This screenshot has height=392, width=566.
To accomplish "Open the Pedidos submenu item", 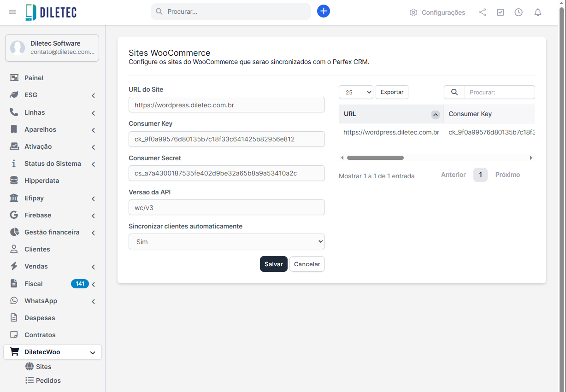I will [x=48, y=380].
